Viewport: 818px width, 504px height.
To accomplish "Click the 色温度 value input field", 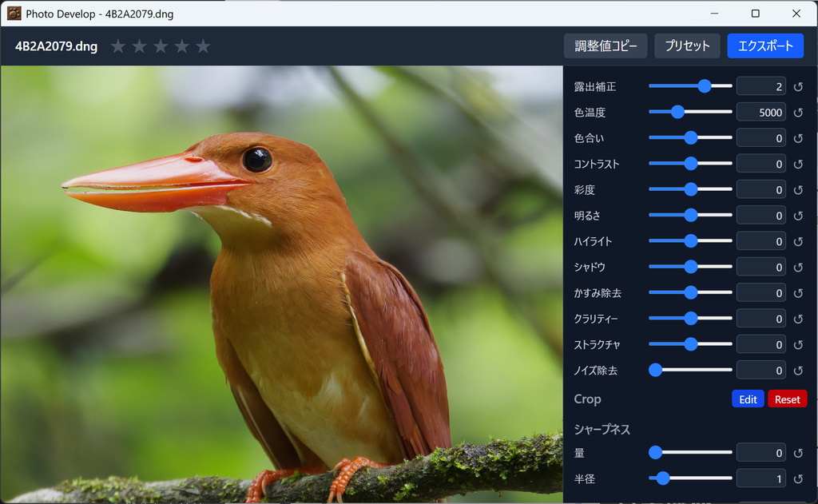I will pos(760,112).
